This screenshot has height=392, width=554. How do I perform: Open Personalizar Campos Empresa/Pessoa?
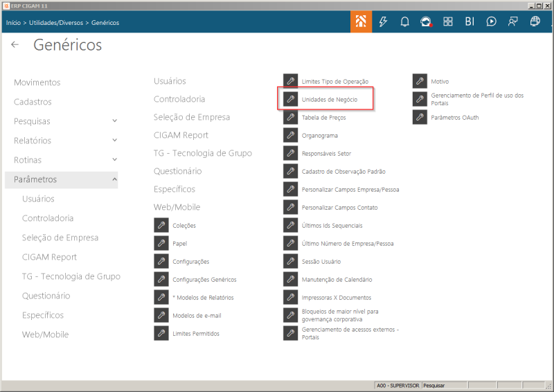350,190
